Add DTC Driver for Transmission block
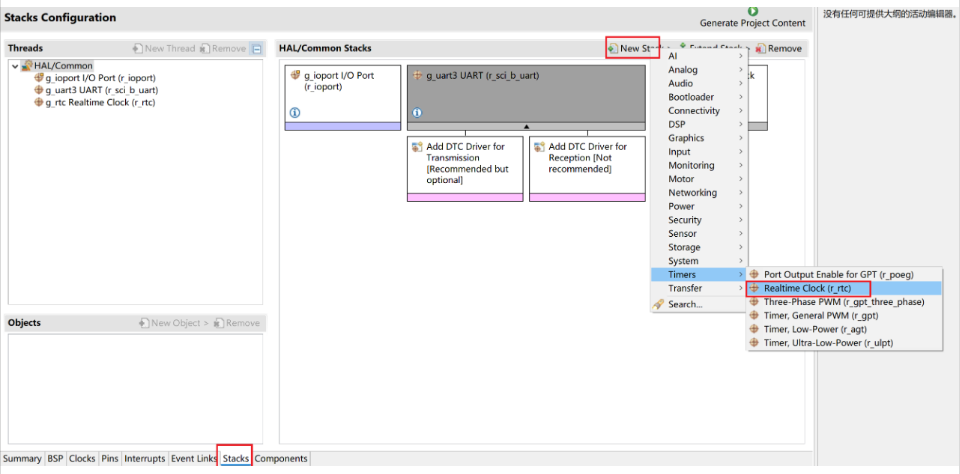This screenshot has width=960, height=474. [465, 168]
